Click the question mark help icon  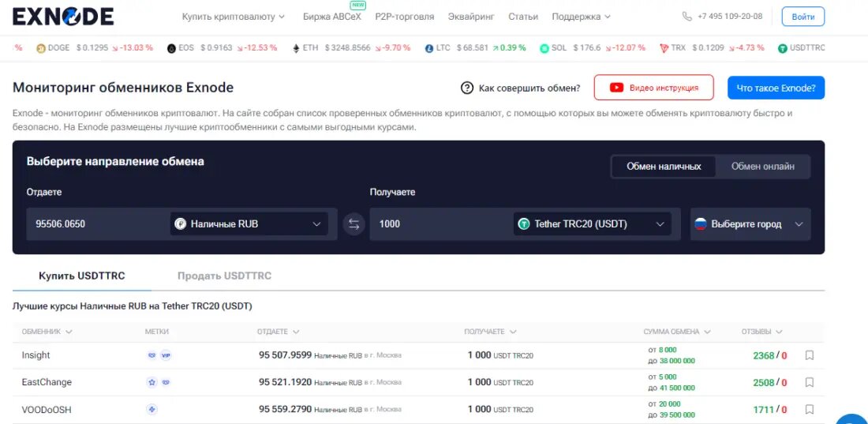coord(467,88)
